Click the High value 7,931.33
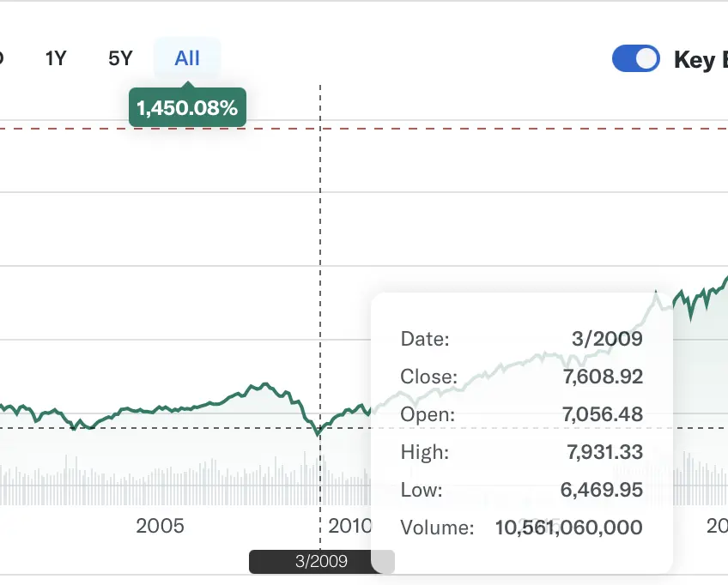Screen dimensions: 728x585 (x=605, y=452)
